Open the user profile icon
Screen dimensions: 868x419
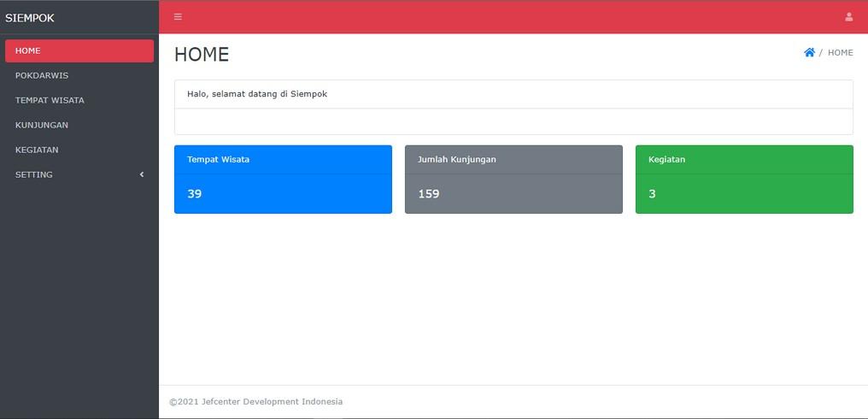click(x=848, y=16)
